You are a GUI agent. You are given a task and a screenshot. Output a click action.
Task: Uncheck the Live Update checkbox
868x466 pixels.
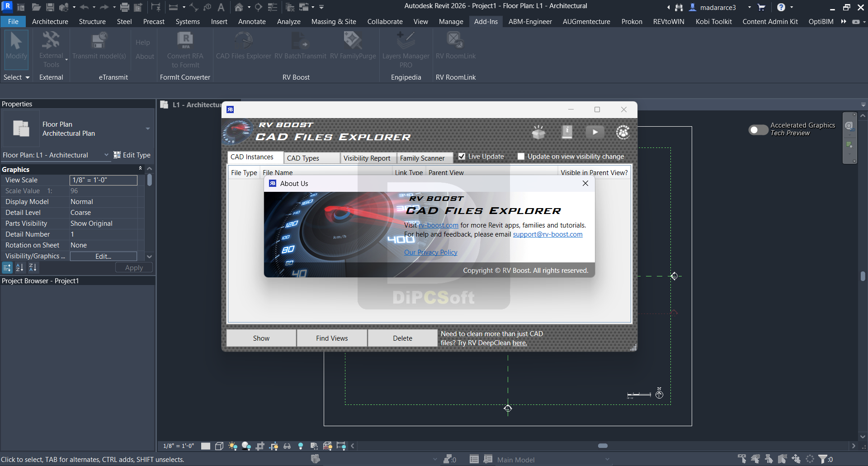tap(462, 157)
